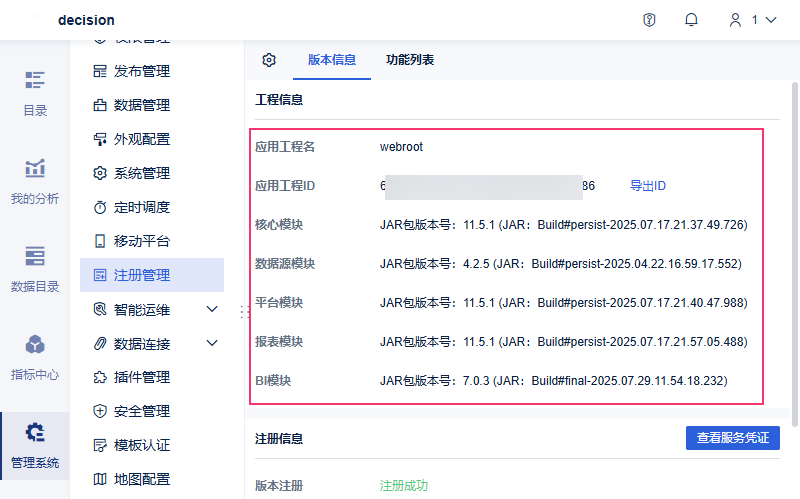Open 发布管理 in the menu
The width and height of the screenshot is (800, 499).
point(141,71)
